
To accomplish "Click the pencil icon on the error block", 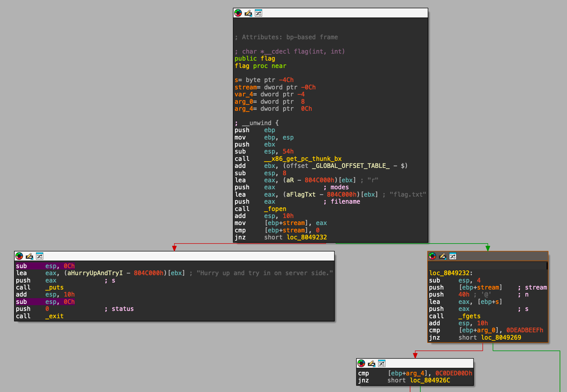I will click(x=29, y=256).
